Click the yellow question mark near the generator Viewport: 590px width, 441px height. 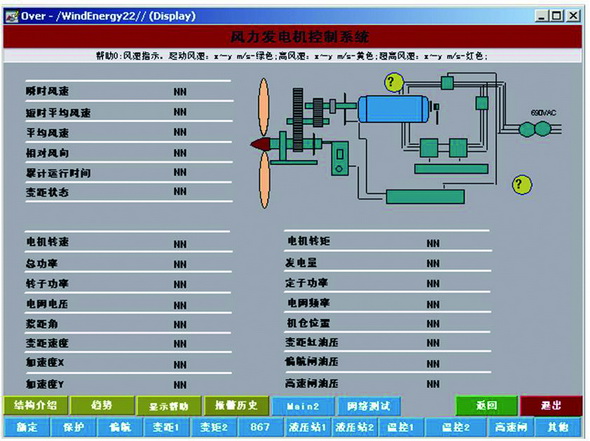(393, 82)
